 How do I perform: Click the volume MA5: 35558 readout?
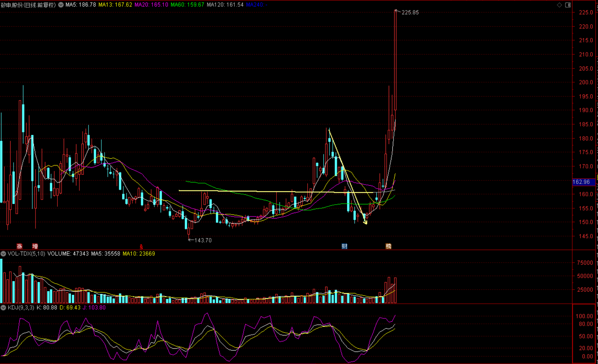(106, 254)
